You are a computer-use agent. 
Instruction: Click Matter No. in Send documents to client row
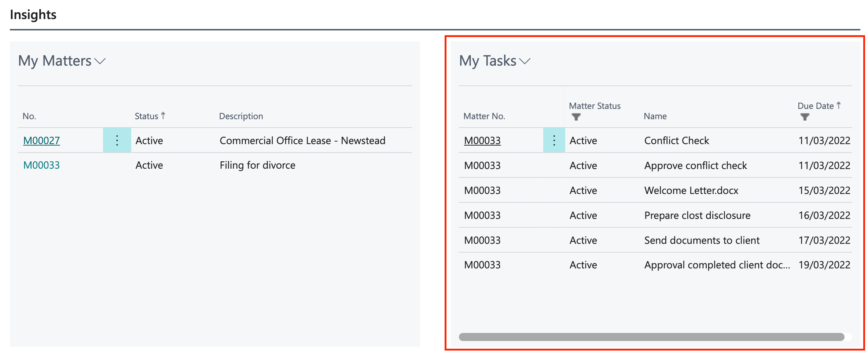point(482,240)
